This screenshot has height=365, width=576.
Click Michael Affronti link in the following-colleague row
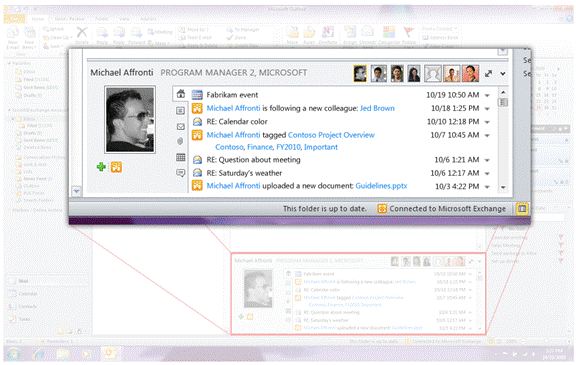coord(233,108)
